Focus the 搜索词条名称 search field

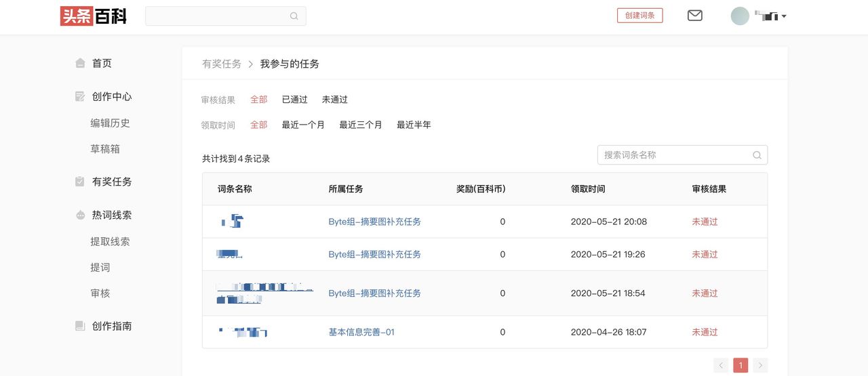coord(682,154)
